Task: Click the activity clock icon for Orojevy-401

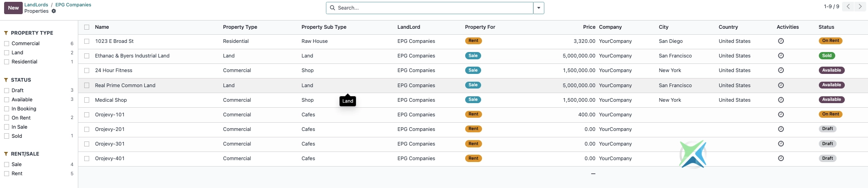Action: click(x=781, y=158)
